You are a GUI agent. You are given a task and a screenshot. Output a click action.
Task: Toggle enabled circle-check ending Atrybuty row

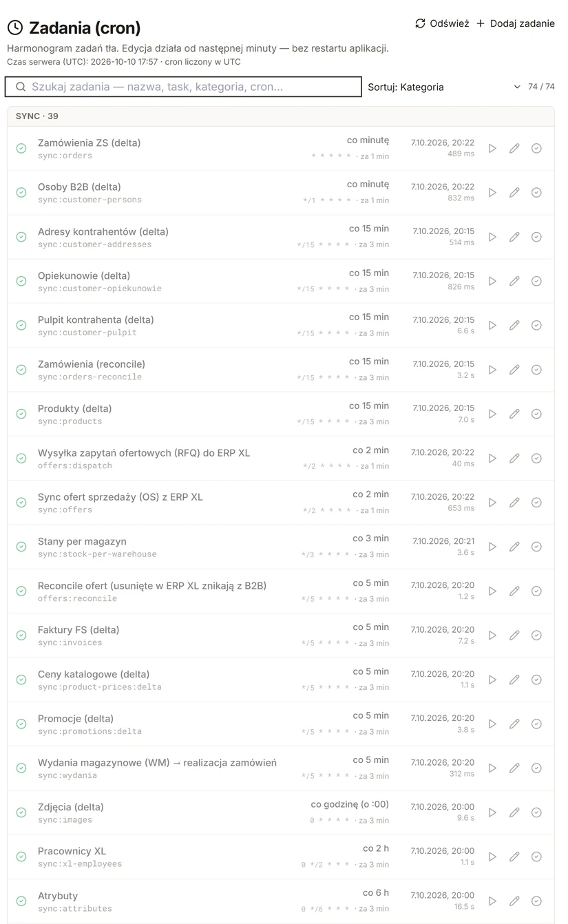(536, 901)
